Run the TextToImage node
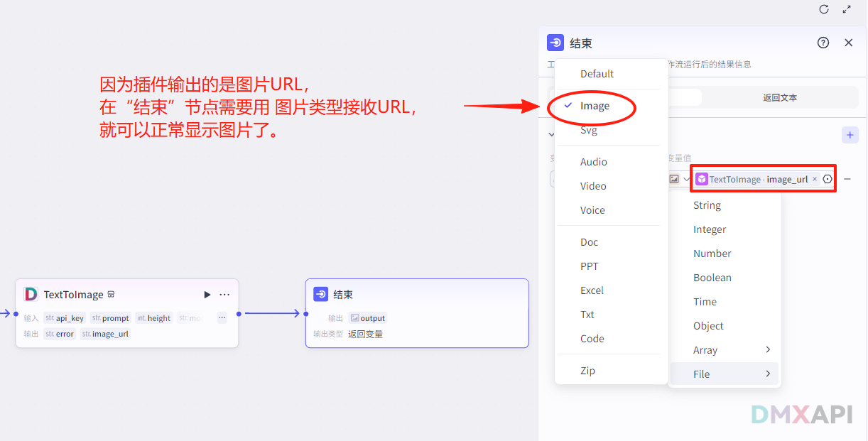868x441 pixels. (x=207, y=294)
